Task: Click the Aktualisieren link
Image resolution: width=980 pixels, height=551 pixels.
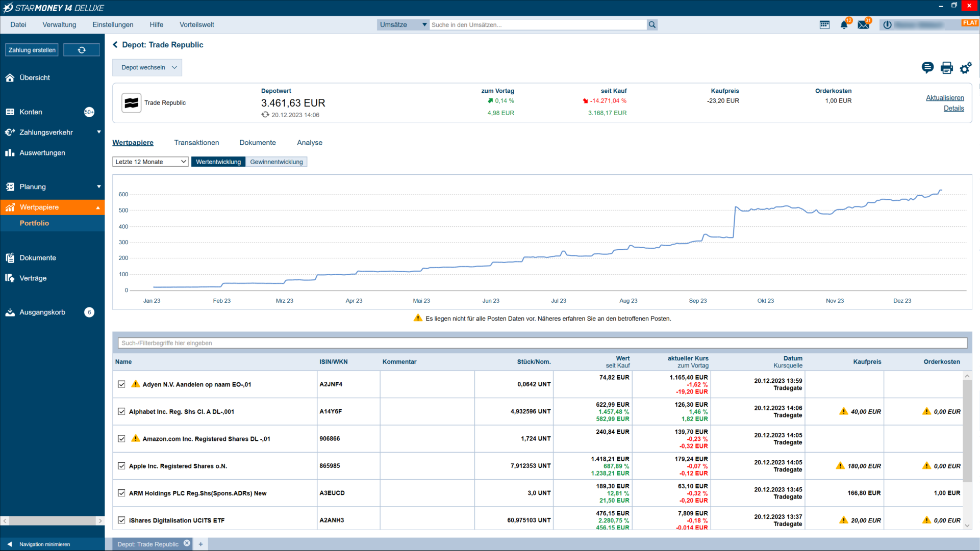Action: coord(945,98)
